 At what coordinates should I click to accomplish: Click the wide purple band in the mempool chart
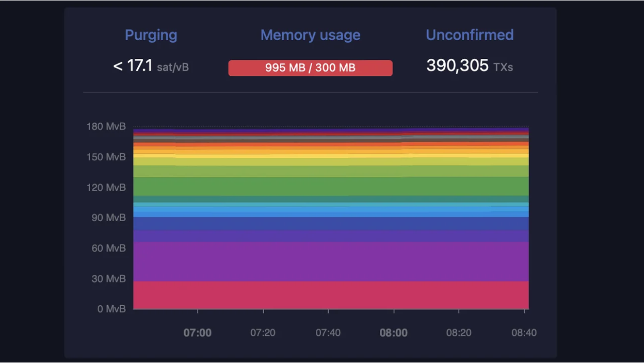330,261
